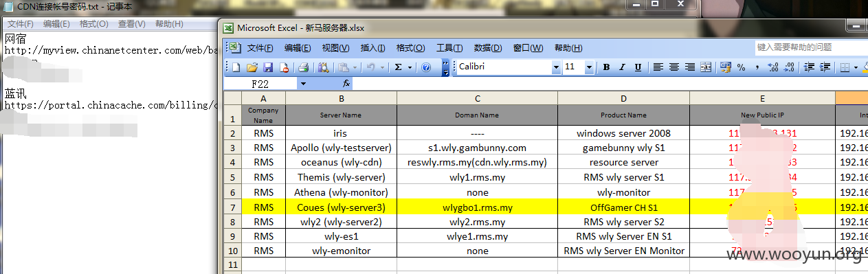This screenshot has height=274, width=868.
Task: Click the myview.chinanetcenter.com URL line in Notepad
Action: [112, 50]
